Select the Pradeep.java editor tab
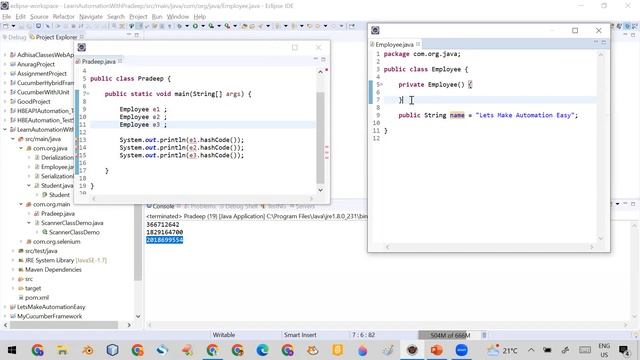This screenshot has height=360, width=640. tap(98, 62)
